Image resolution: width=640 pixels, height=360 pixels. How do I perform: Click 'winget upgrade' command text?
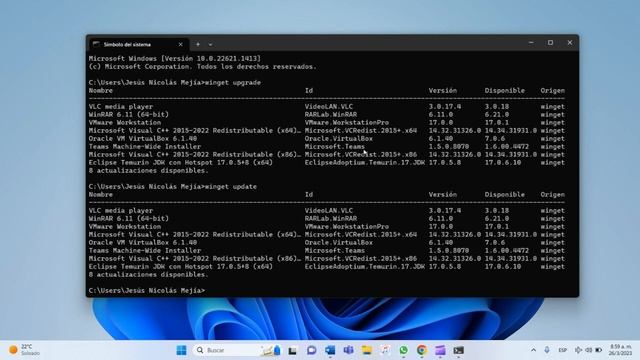click(x=233, y=82)
